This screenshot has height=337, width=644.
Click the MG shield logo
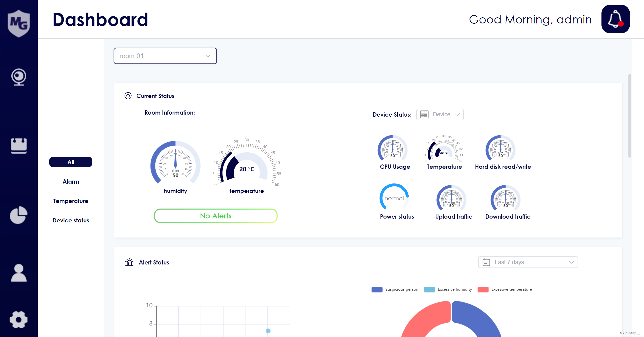19,23
